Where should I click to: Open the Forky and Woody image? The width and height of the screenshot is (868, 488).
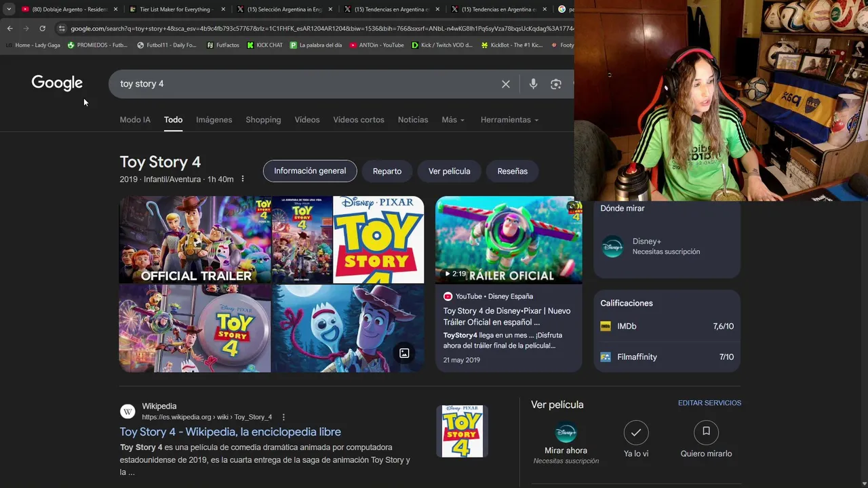[348, 329]
